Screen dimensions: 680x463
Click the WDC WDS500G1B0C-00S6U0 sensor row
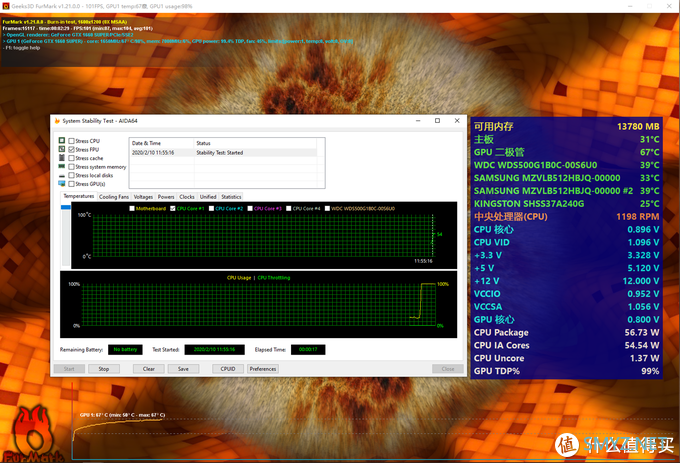pos(566,165)
